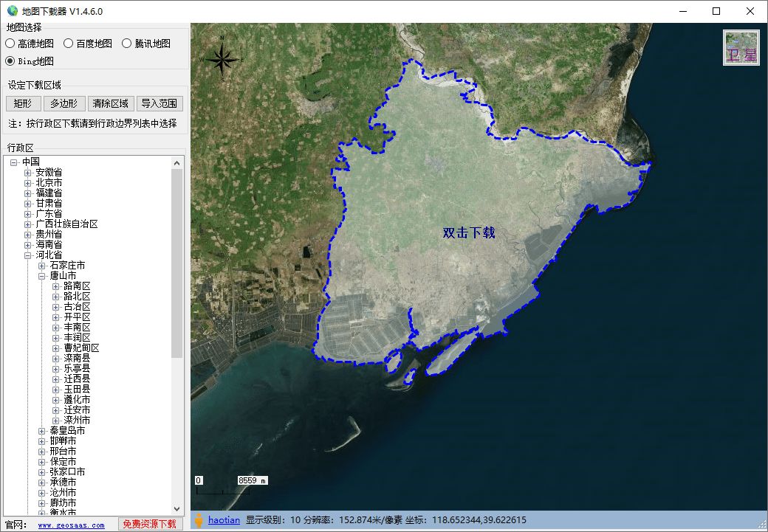
Task: Open the www.geosaas.com link
Action: click(x=71, y=525)
